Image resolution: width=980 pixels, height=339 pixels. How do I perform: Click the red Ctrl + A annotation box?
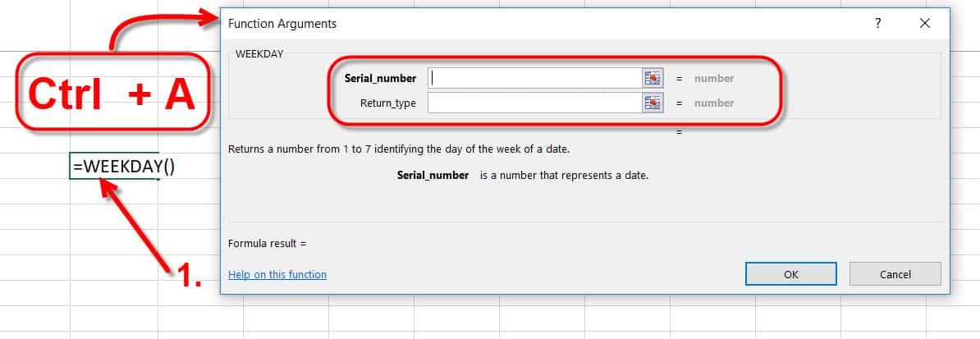112,93
